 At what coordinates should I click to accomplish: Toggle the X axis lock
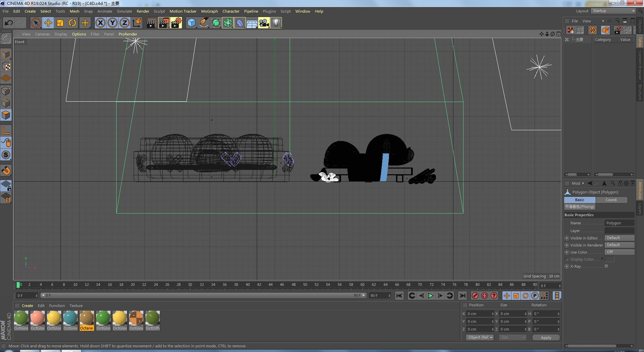point(100,23)
